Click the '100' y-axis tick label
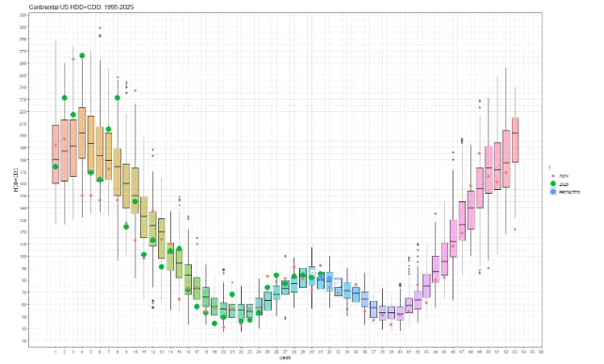Image resolution: width=604 pixels, height=364 pixels. [x=24, y=256]
